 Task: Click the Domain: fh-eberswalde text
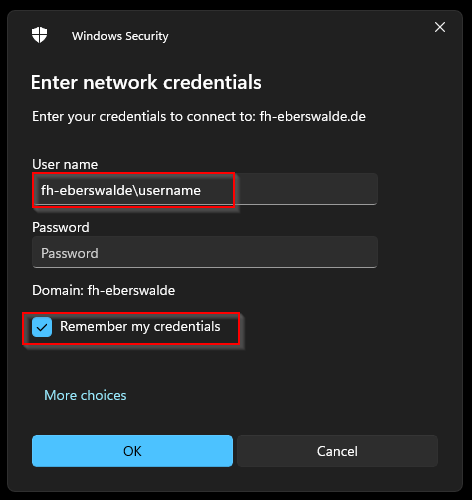pyautogui.click(x=103, y=290)
